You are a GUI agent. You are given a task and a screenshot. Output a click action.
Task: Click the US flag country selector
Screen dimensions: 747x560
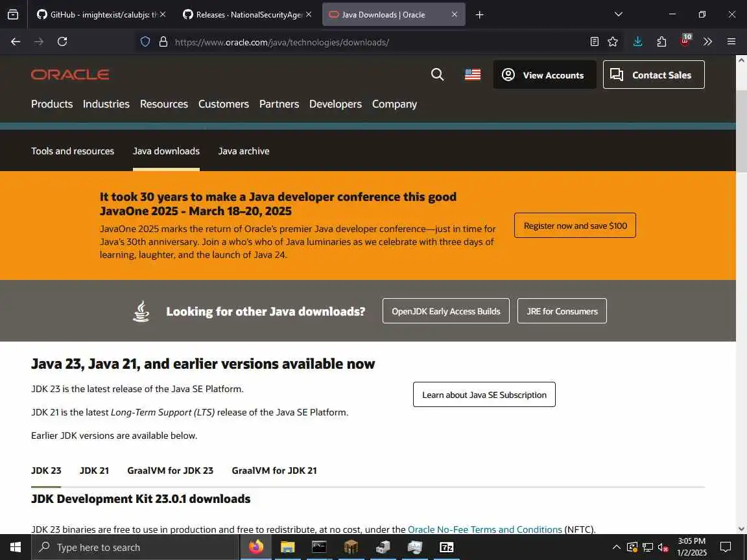pos(473,75)
